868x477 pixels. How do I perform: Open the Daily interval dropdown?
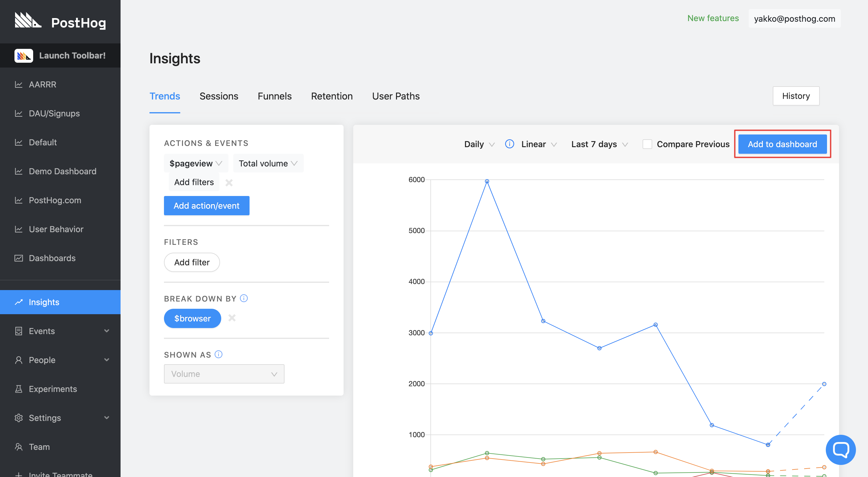(x=479, y=144)
